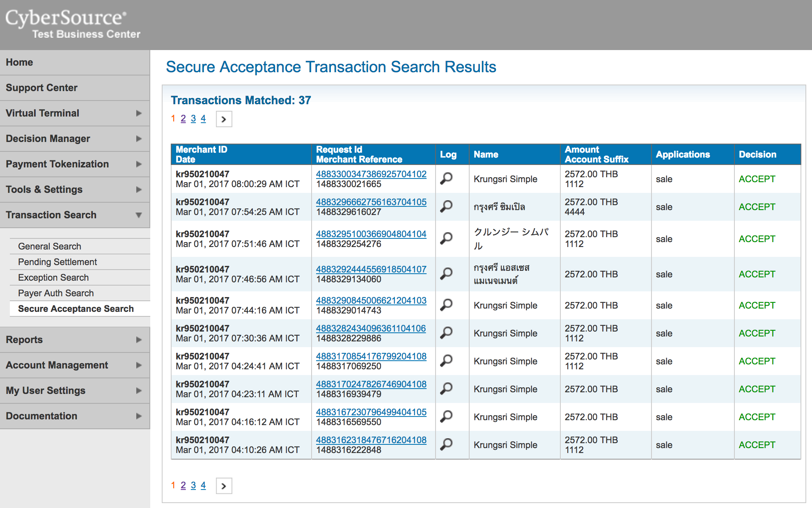Go to Home in the sidebar
Screen dimensions: 812x508
(x=19, y=62)
